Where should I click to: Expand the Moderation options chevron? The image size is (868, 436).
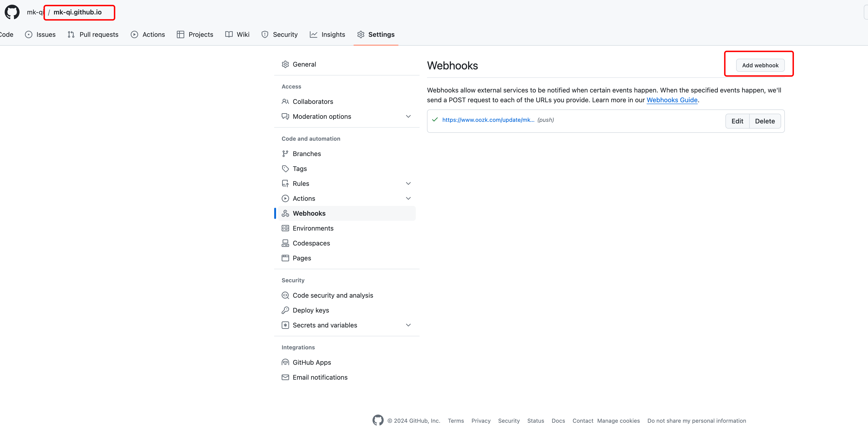tap(408, 116)
